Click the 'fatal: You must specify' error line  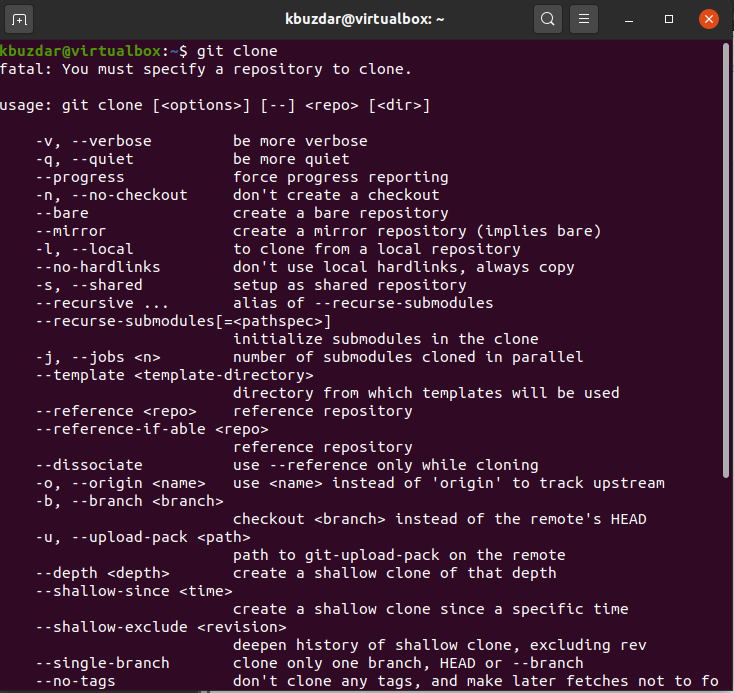pos(205,69)
